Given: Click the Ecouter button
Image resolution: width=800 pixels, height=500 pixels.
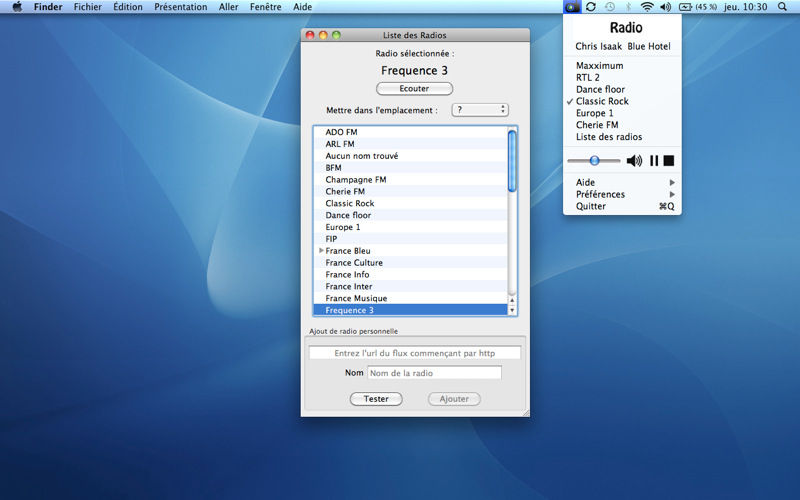Looking at the screenshot, I should [414, 89].
